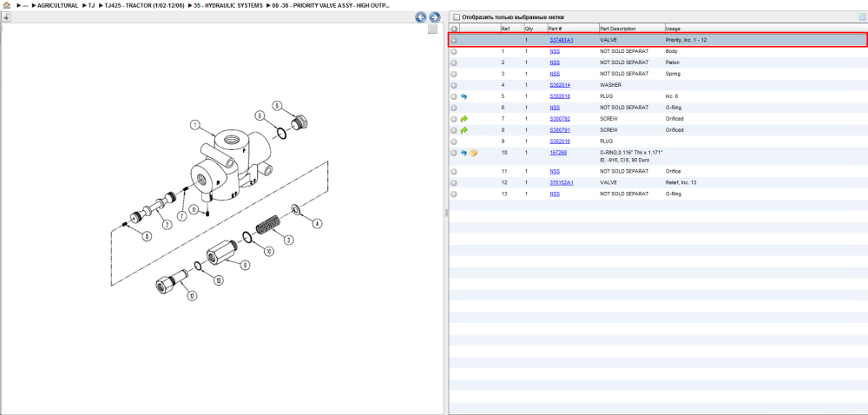
Task: Go to the next diagram page
Action: coord(435,17)
